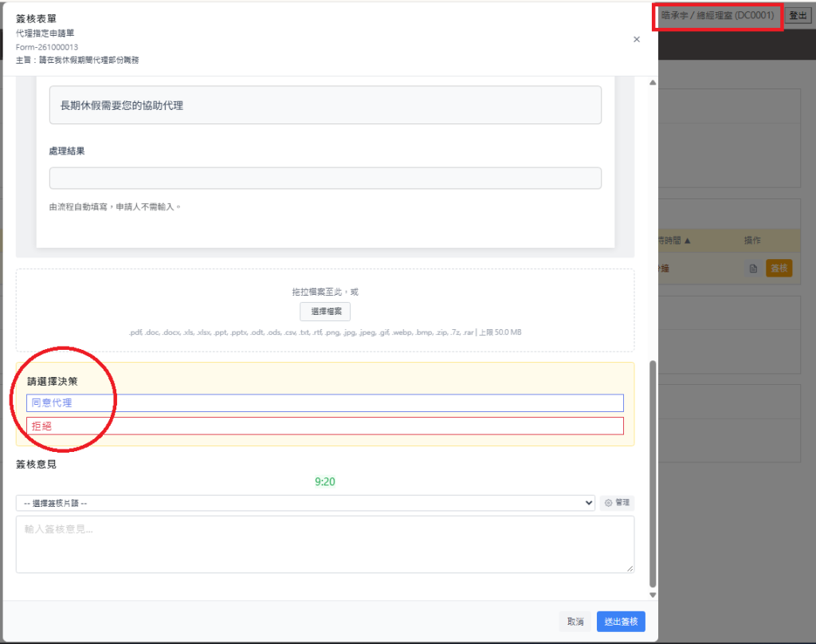Click the document view icon in background row
The image size is (816, 644).
(753, 269)
